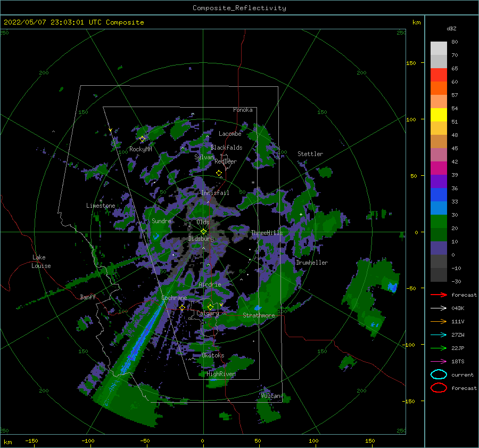Select the bright green 20-30 dBZ swatch
479x448 pixels.
tap(439, 221)
